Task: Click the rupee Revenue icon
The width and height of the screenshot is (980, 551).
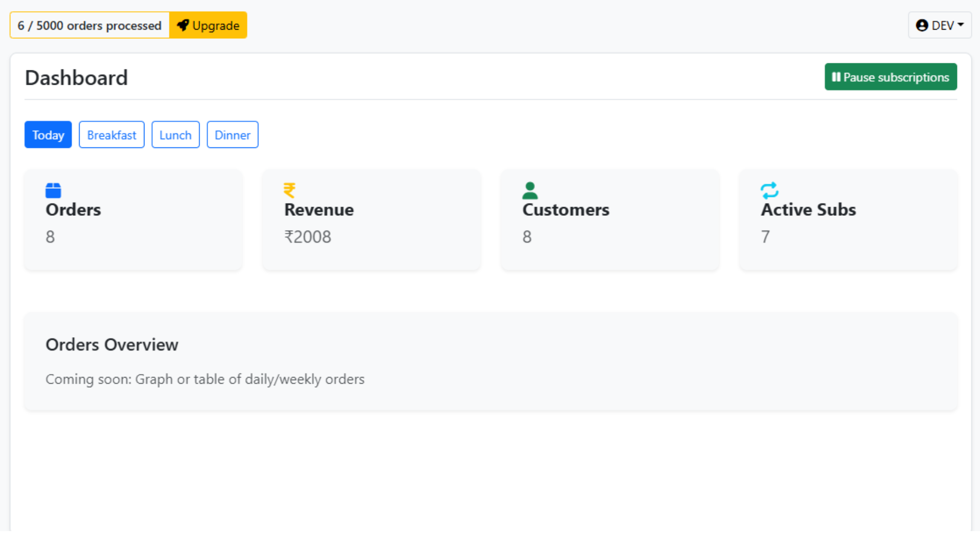Action: point(289,190)
